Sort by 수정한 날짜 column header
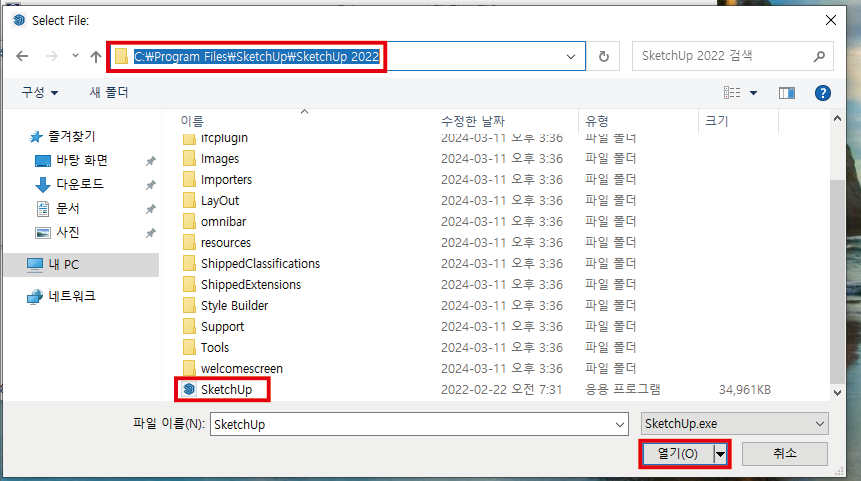This screenshot has width=861, height=481. click(473, 121)
